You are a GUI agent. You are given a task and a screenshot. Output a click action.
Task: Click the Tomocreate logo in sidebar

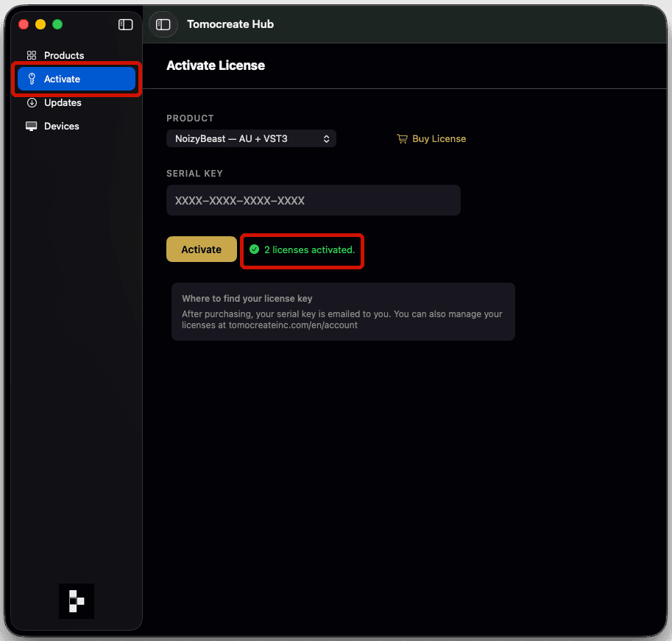click(x=77, y=601)
